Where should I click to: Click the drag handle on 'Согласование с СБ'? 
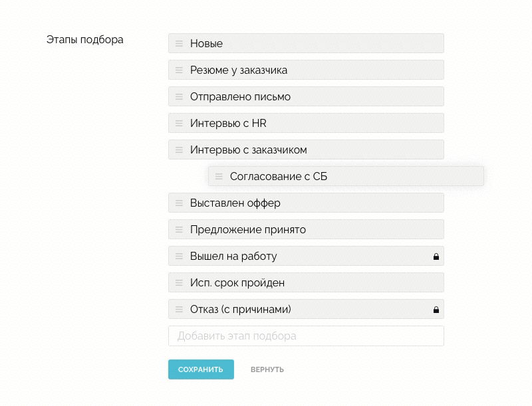[218, 176]
